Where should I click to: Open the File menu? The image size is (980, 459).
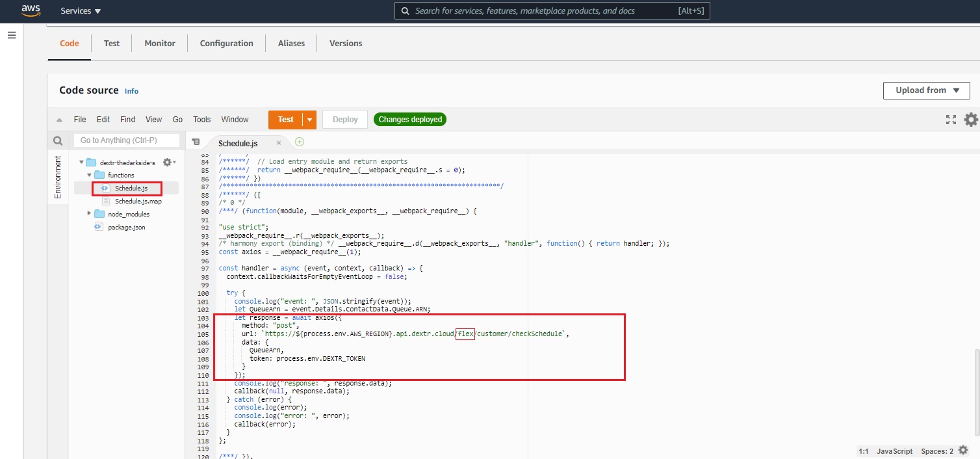(80, 120)
